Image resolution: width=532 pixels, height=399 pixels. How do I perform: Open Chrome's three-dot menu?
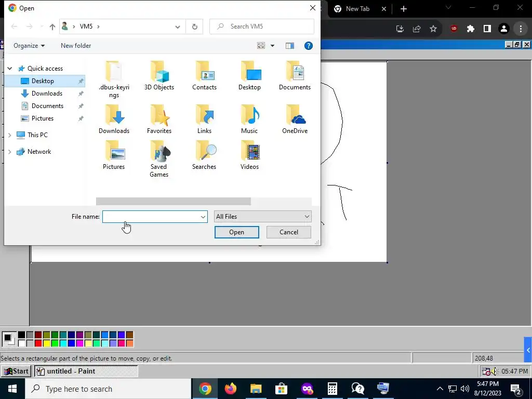(521, 29)
